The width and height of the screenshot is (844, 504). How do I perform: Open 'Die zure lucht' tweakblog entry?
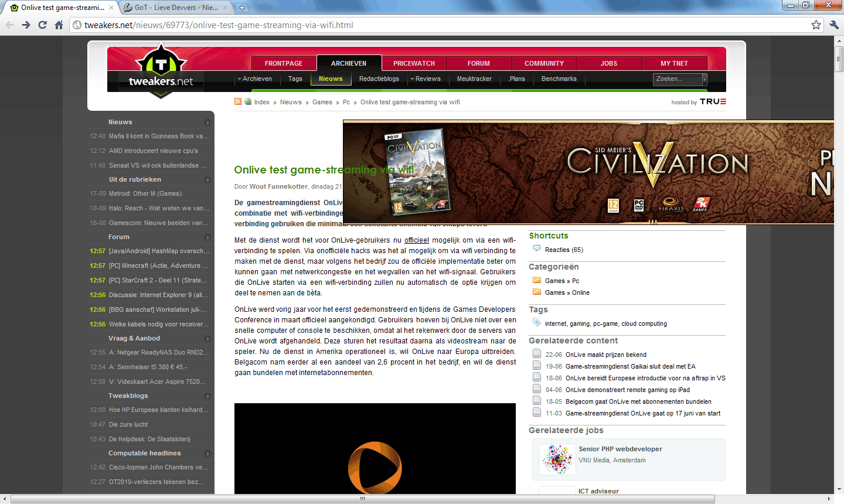(x=128, y=424)
